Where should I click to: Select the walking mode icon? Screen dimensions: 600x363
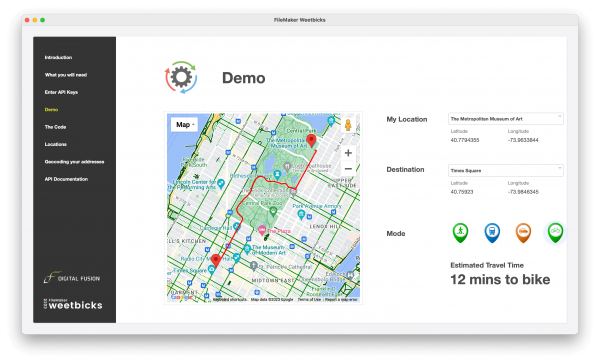(x=460, y=233)
